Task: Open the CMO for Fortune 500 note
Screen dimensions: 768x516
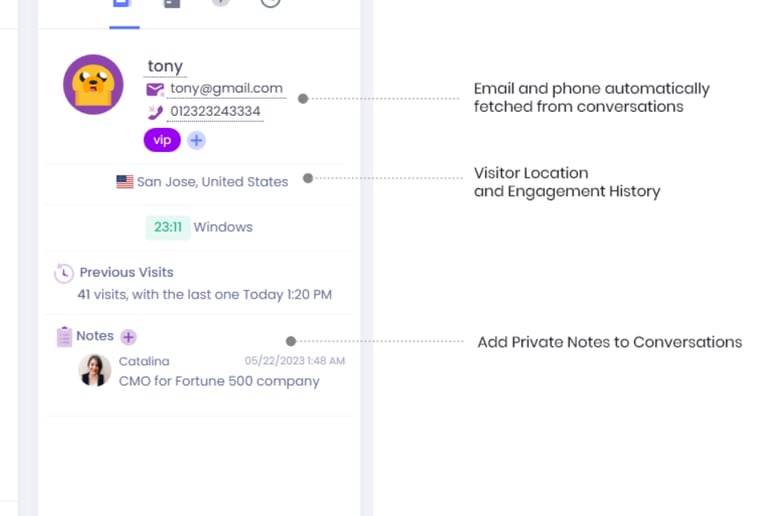Action: pos(219,381)
